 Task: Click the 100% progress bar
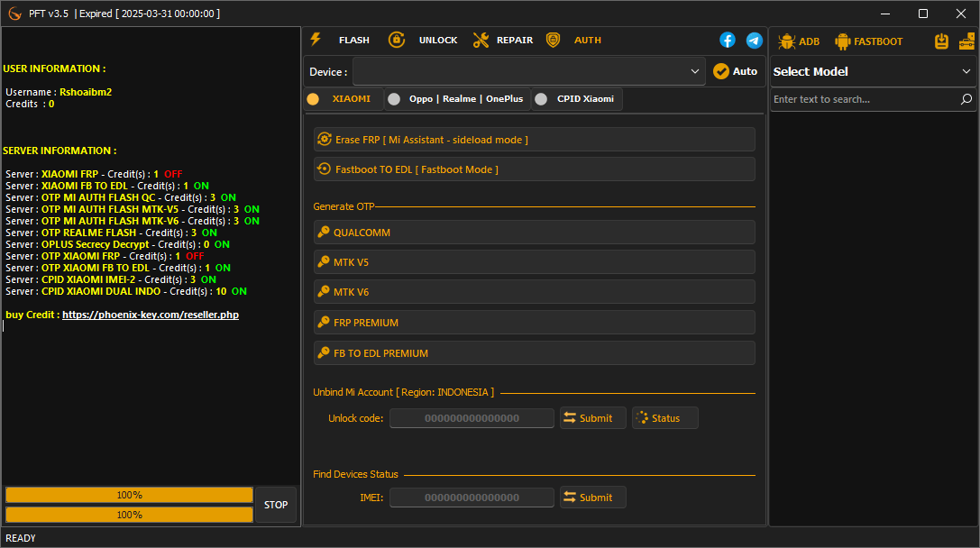pyautogui.click(x=129, y=494)
